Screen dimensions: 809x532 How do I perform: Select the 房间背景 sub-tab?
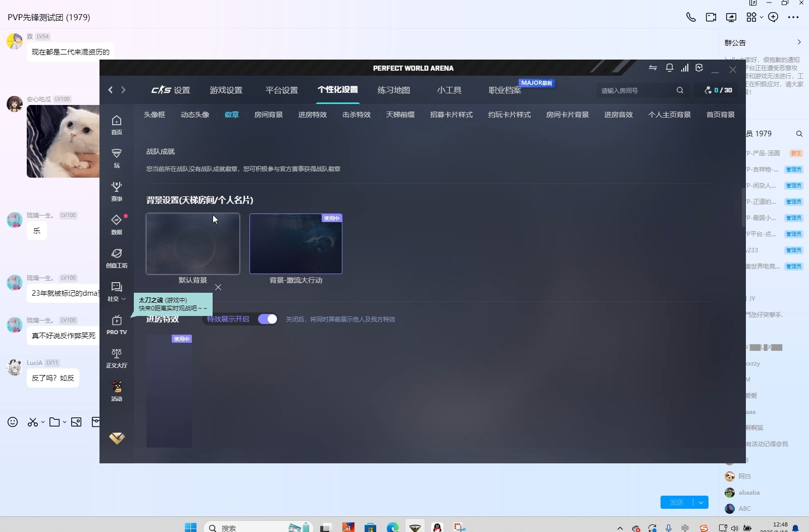point(269,115)
